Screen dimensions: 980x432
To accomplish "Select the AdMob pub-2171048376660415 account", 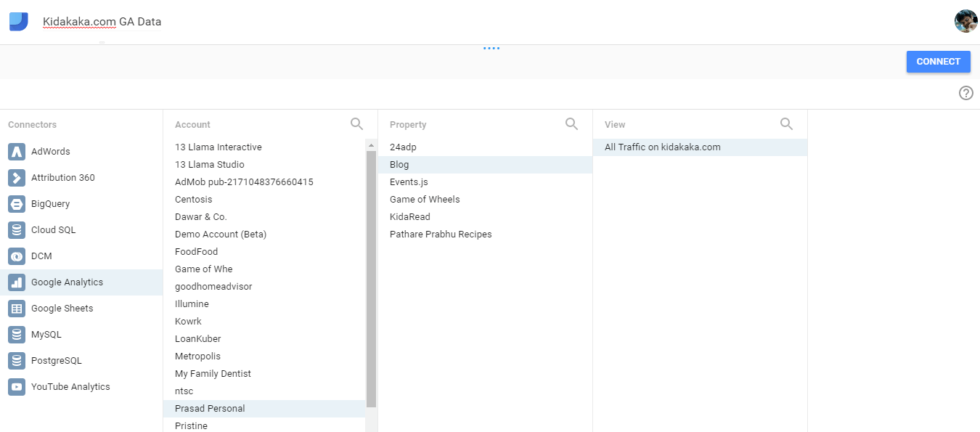I will click(x=264, y=182).
